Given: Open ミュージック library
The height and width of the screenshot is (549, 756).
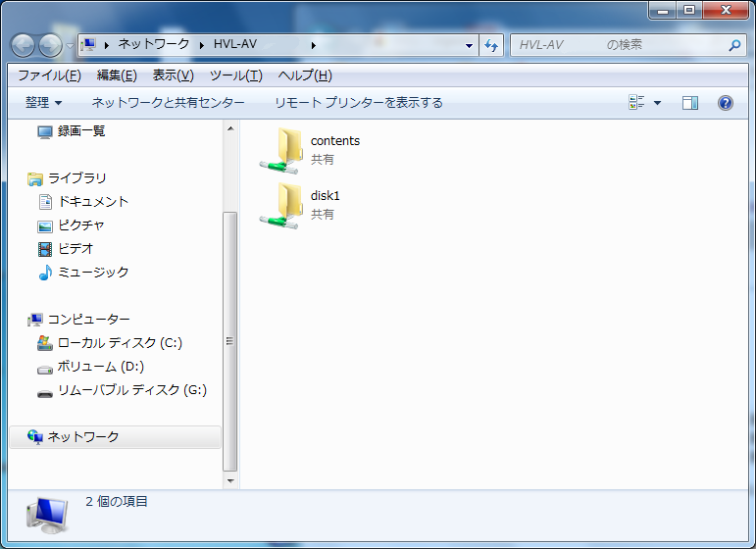Looking at the screenshot, I should (93, 273).
